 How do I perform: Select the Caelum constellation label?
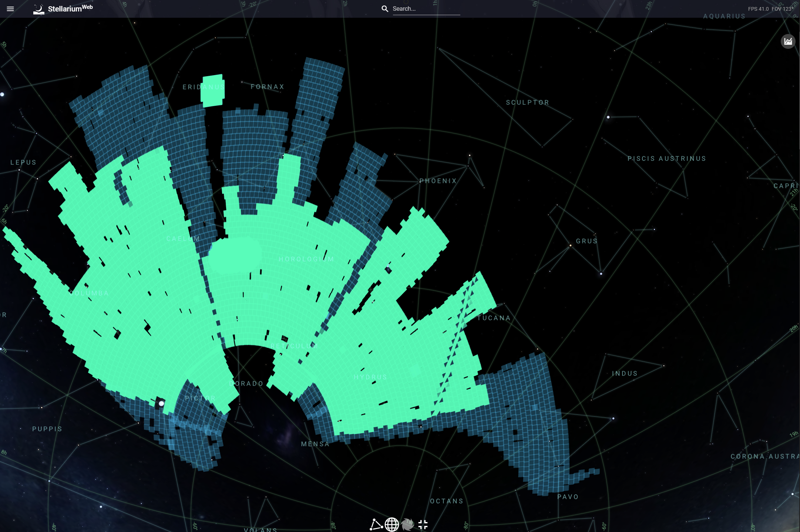coord(183,239)
